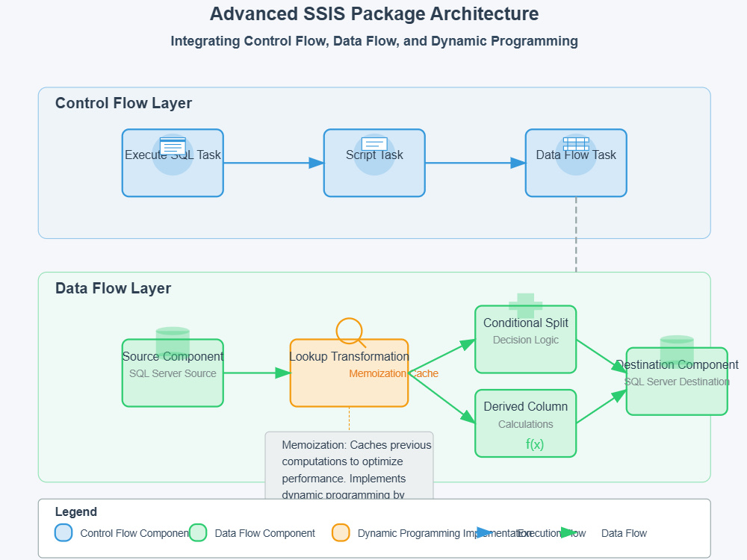Viewport: 747px width, 560px height.
Task: Click the 'Destination Component' label
Action: pyautogui.click(x=677, y=365)
